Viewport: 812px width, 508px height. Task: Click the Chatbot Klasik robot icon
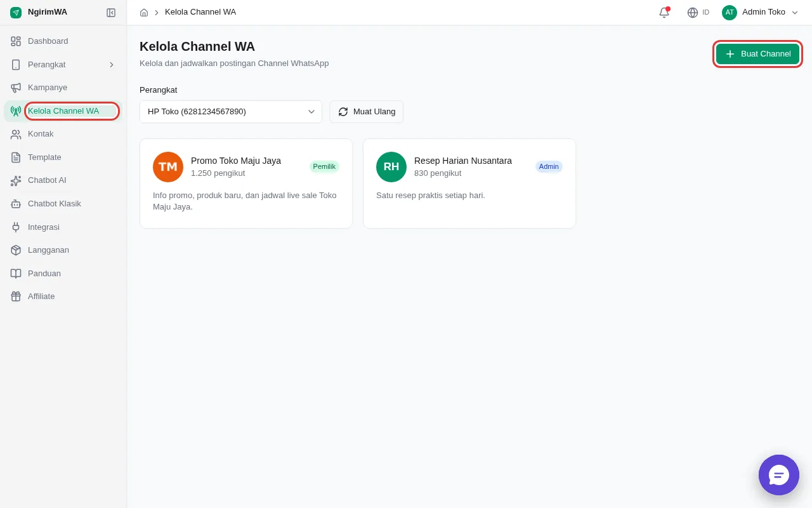16,204
